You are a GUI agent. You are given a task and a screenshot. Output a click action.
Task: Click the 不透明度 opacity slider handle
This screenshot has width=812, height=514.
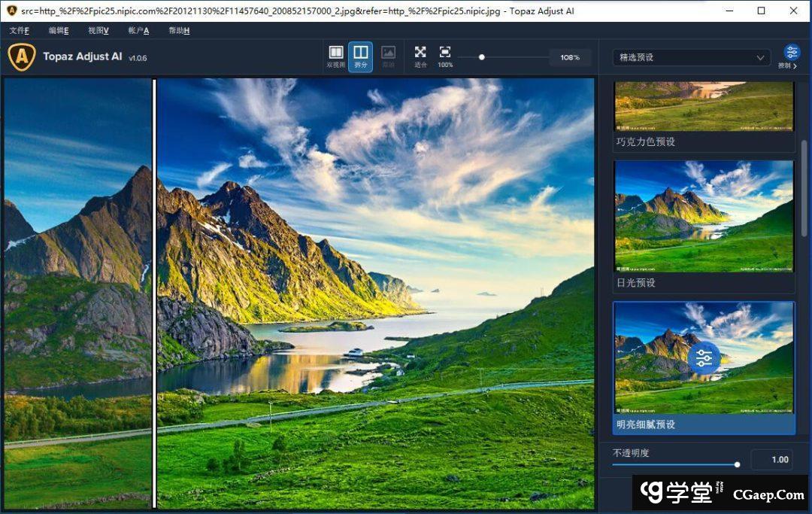tap(737, 464)
